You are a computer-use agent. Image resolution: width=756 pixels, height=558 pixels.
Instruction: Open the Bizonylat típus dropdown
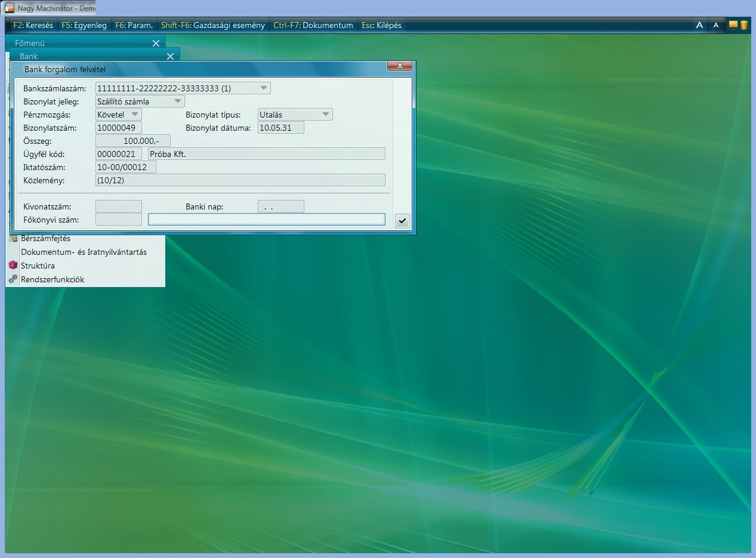[x=325, y=115]
